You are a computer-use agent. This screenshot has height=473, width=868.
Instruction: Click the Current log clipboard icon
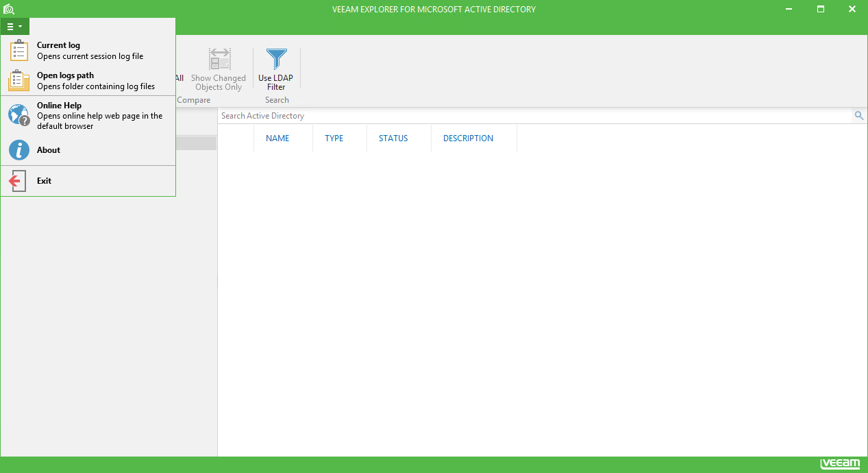[x=19, y=51]
